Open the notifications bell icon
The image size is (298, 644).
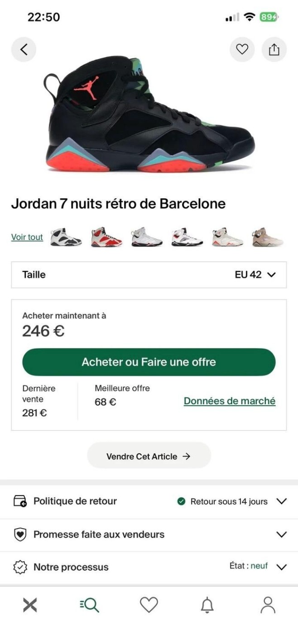coord(207,605)
